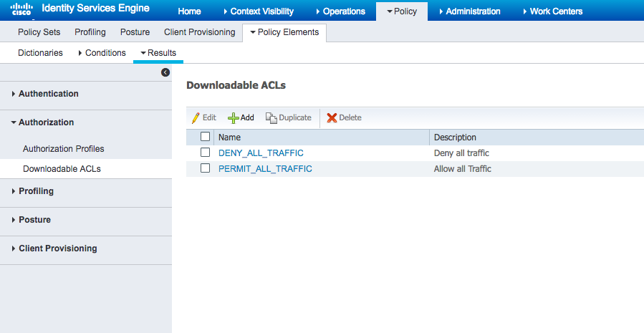
Task: Select Downloadable ACLs in sidebar
Action: pyautogui.click(x=62, y=169)
